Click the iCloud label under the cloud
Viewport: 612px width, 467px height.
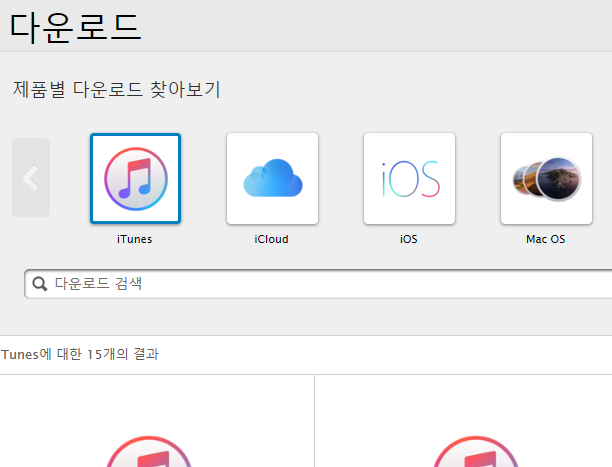(x=272, y=239)
